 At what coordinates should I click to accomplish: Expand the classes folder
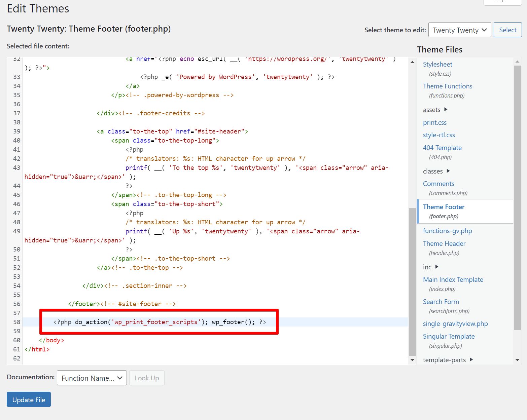448,171
